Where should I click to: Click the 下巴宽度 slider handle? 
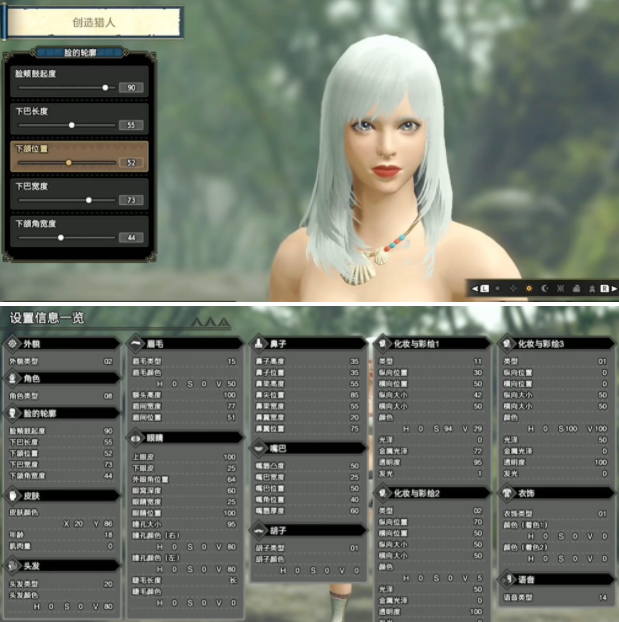point(89,200)
